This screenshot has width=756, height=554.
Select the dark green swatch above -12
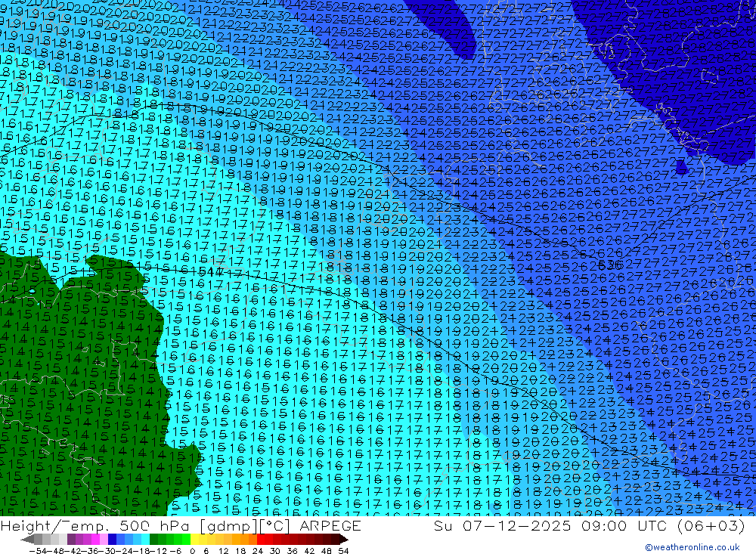[153, 539]
